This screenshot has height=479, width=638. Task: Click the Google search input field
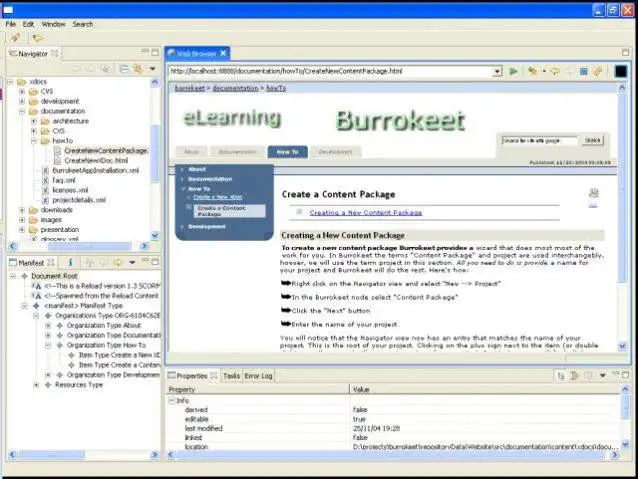pyautogui.click(x=539, y=141)
